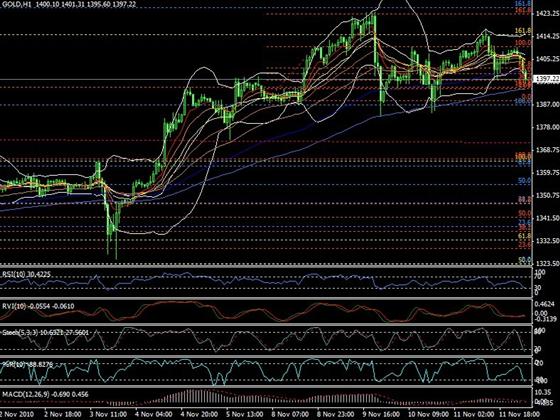
Task: Click the current price tag 1397.22
Action: [x=546, y=79]
